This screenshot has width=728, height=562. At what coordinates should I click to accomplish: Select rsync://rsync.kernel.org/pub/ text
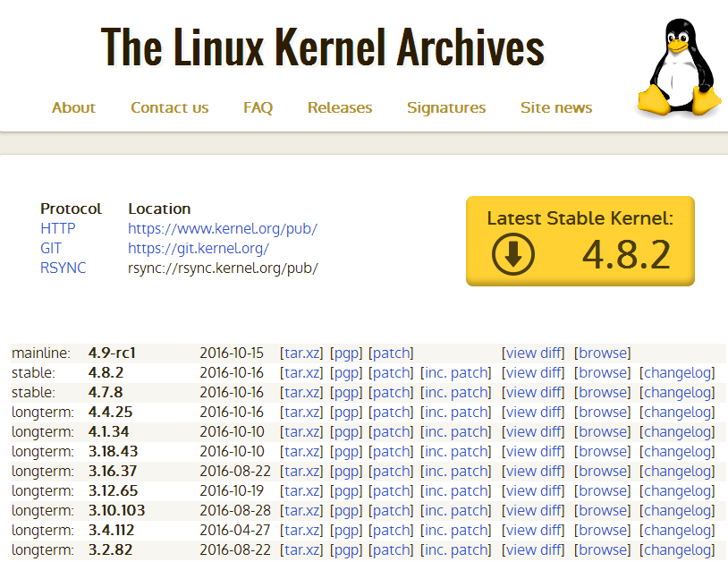tap(223, 268)
